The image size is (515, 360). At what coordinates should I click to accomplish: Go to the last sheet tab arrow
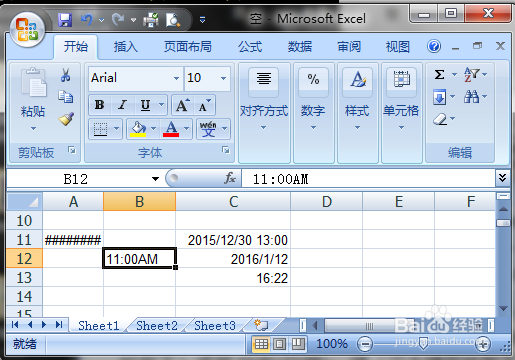click(59, 324)
